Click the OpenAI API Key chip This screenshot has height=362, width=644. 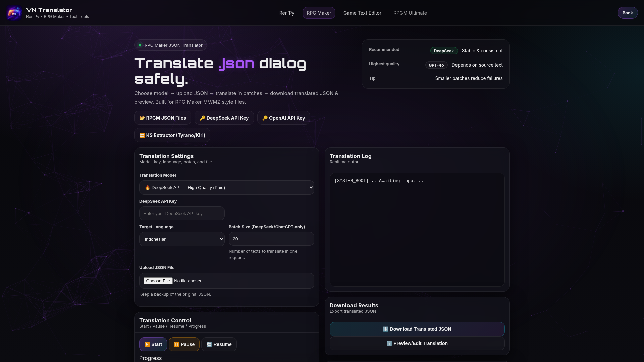coord(283,118)
